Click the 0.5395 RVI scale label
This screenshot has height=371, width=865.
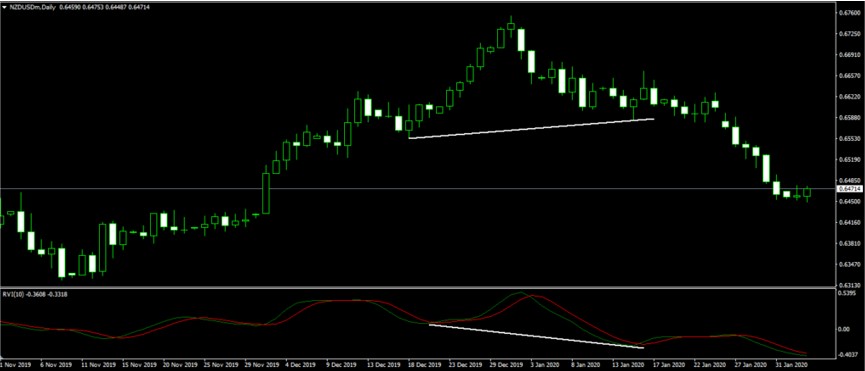[847, 293]
